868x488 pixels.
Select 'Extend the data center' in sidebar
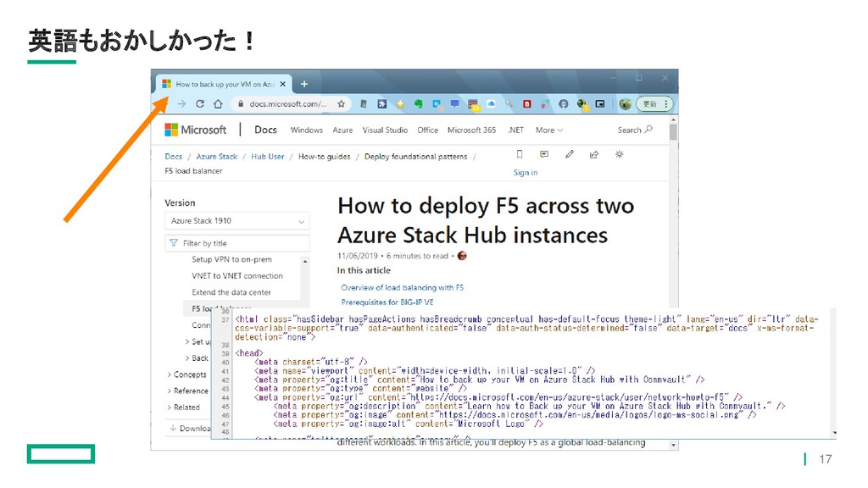pos(231,292)
